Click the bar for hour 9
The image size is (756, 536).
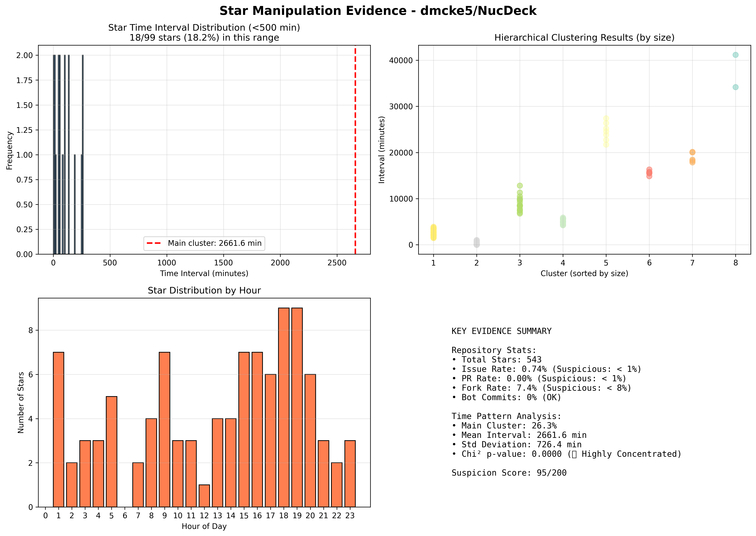click(x=164, y=429)
